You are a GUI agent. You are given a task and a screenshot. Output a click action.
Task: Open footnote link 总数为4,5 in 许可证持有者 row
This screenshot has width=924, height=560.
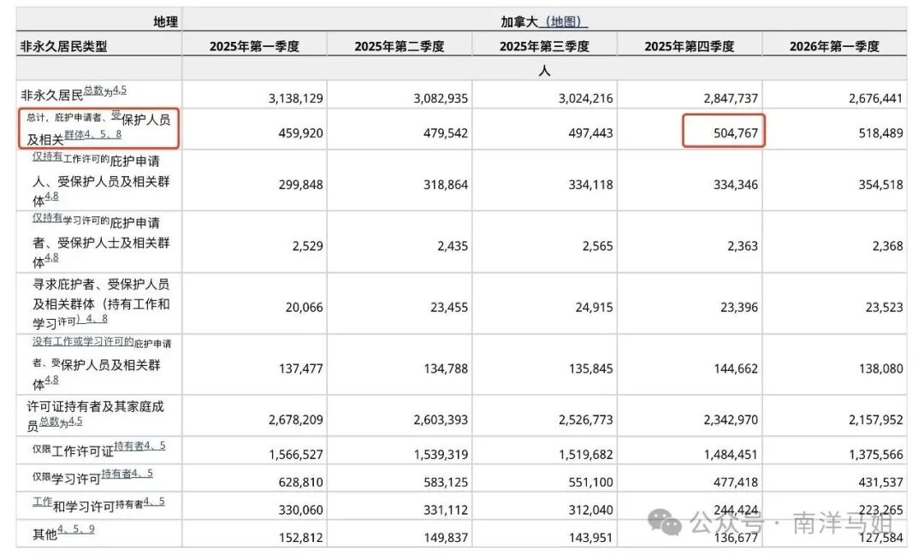[x=61, y=421]
